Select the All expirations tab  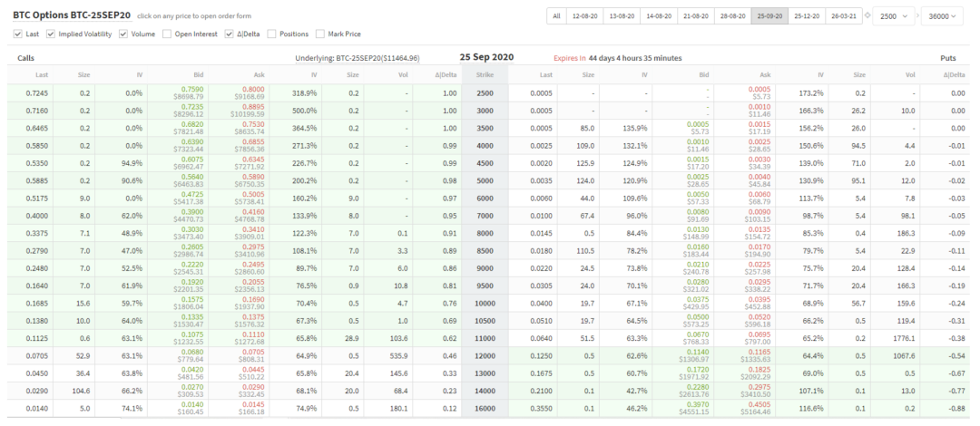[556, 16]
